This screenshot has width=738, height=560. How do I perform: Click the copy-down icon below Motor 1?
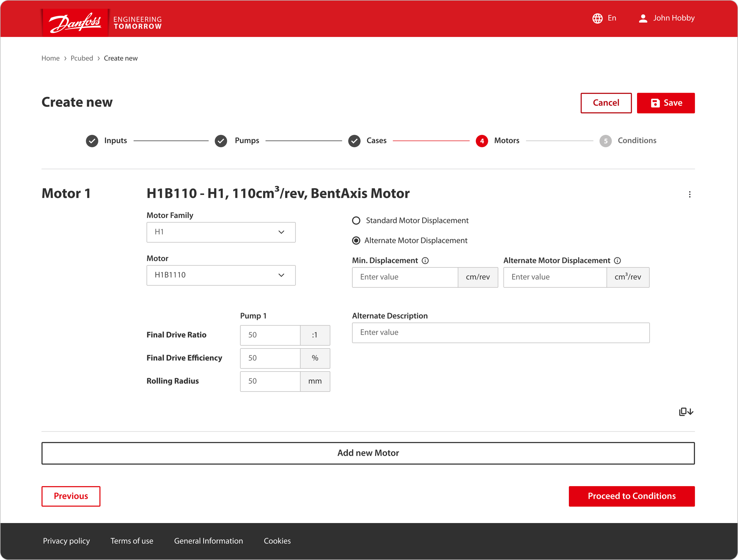[x=686, y=412]
